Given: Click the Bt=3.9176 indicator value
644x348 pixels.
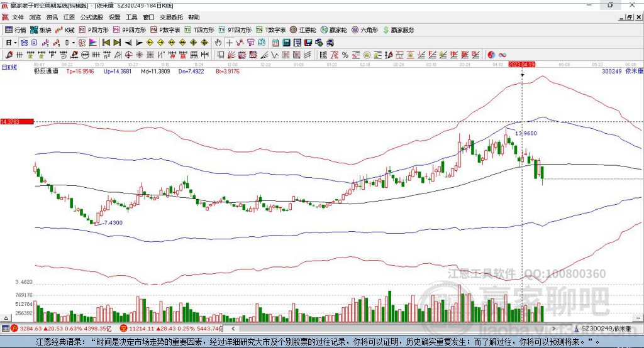Looking at the screenshot, I should [x=228, y=72].
